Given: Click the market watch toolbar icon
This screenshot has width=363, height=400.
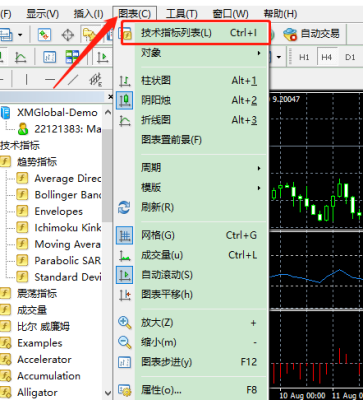Looking at the screenshot, I should coord(44,34).
